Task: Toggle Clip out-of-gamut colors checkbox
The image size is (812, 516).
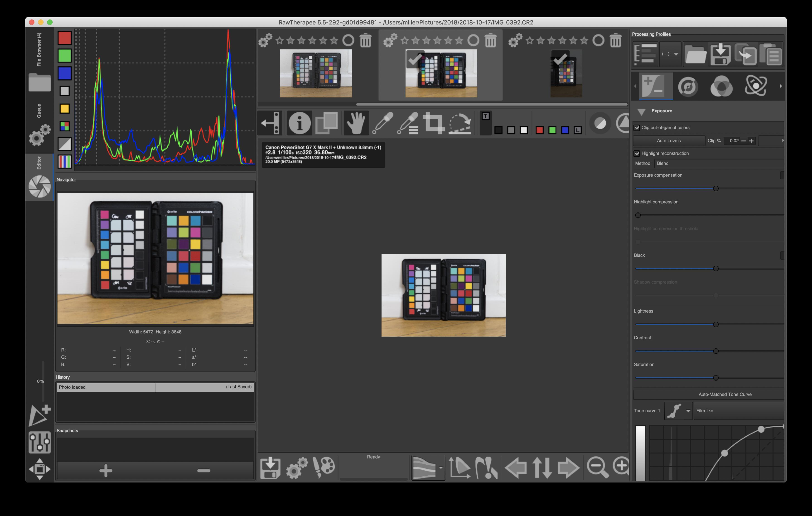Action: click(x=637, y=128)
